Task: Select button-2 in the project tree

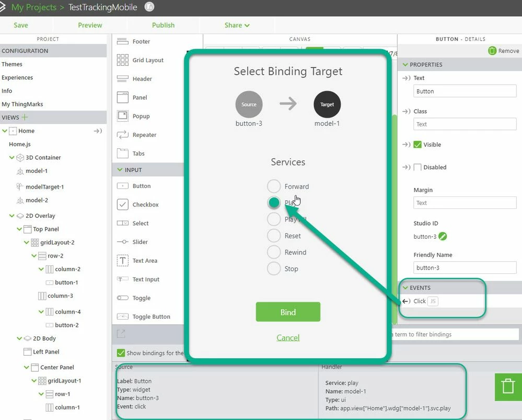Action: coord(67,325)
